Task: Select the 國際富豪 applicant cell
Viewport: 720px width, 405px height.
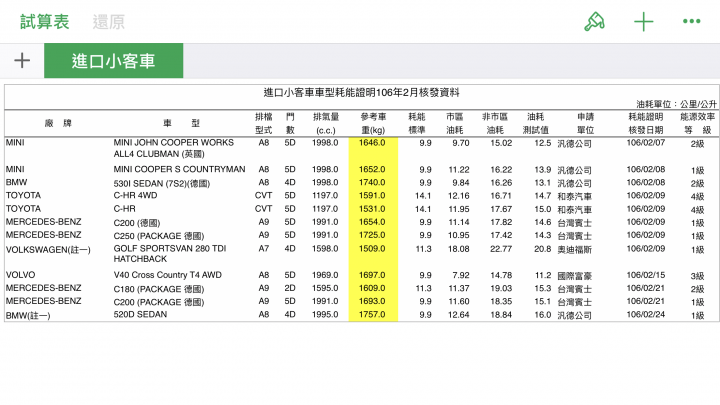Action: 574,276
